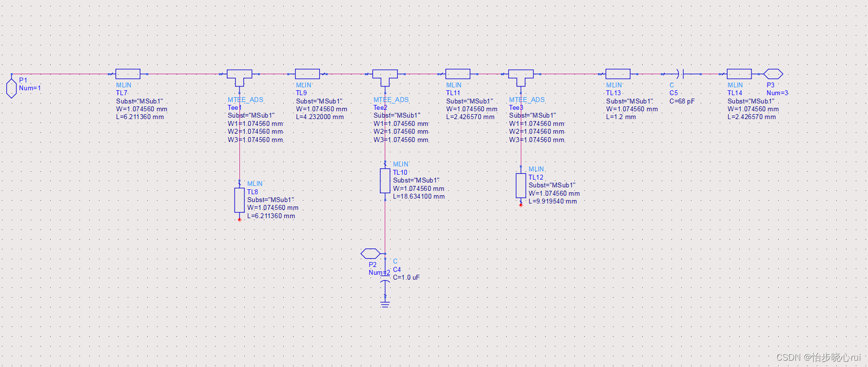
Task: Select the TL14 microstrip line symbol
Action: pyautogui.click(x=739, y=74)
